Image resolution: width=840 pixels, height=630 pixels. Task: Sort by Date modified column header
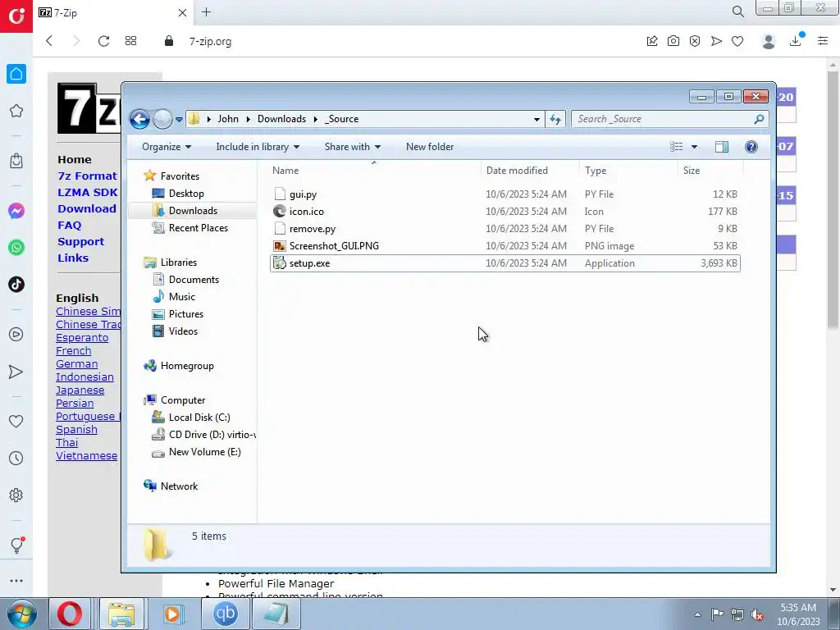(530, 171)
